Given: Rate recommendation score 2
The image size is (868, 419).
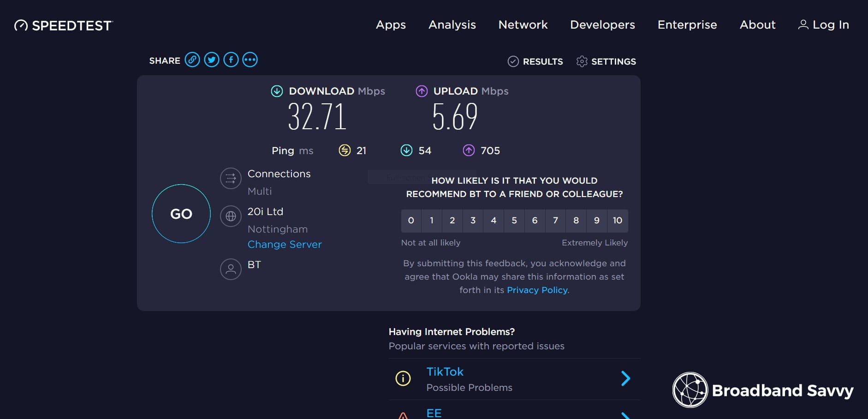Looking at the screenshot, I should coord(452,221).
